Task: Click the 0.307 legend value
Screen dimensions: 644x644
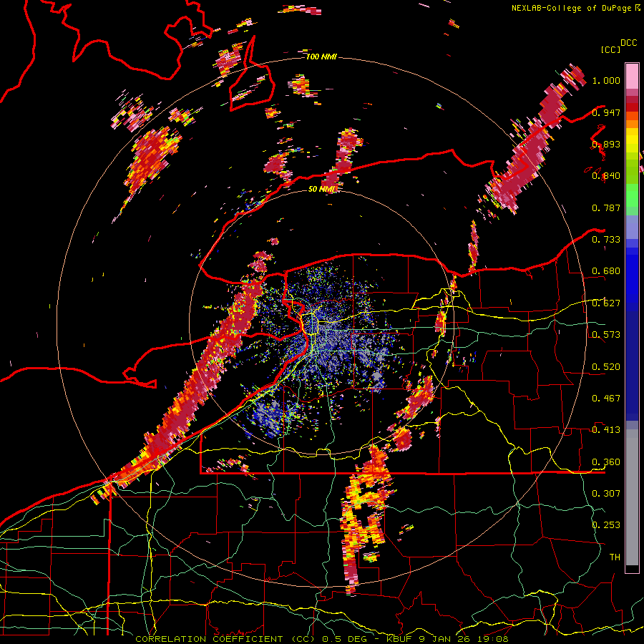Action: [x=606, y=494]
